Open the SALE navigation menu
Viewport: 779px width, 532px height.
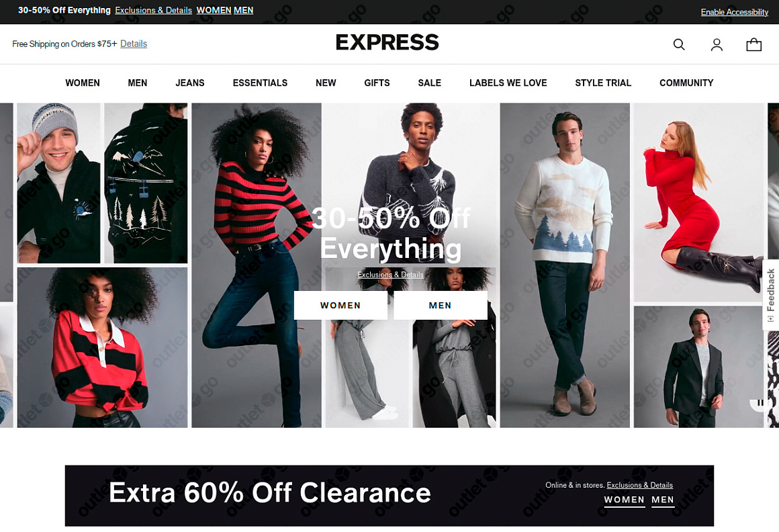pyautogui.click(x=429, y=83)
